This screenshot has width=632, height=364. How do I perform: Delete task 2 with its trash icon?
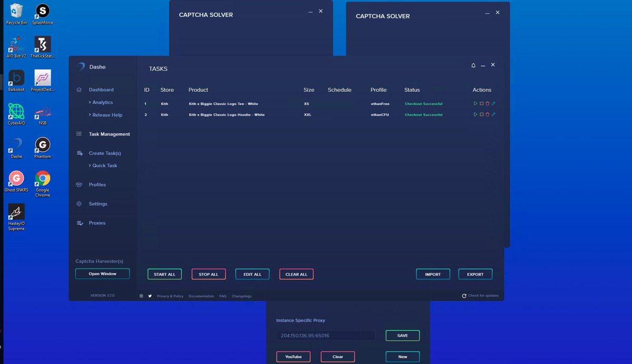pyautogui.click(x=487, y=114)
